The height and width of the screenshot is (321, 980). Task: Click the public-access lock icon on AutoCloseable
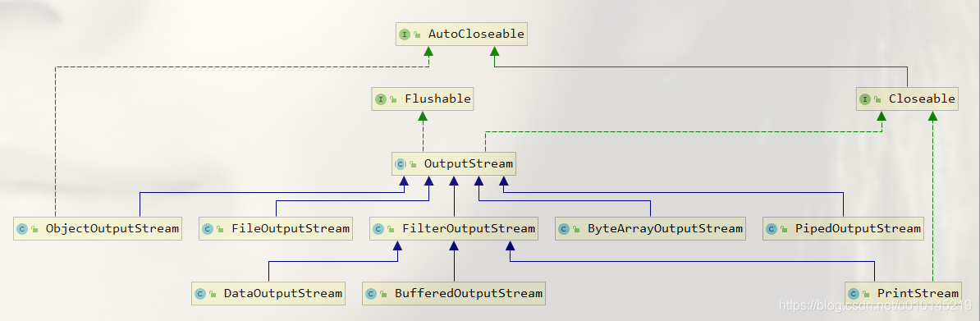pos(417,35)
